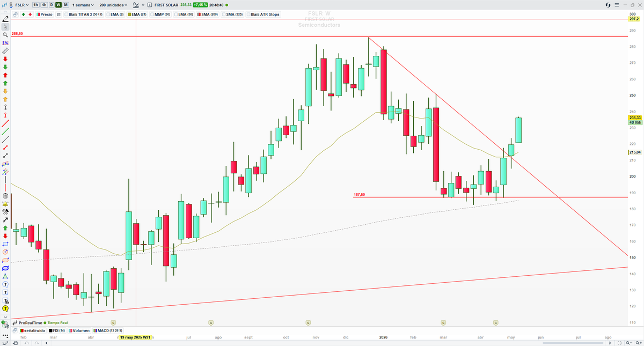The height and width of the screenshot is (346, 644).
Task: Select the blue triangle drawing tool
Action: pos(5,276)
